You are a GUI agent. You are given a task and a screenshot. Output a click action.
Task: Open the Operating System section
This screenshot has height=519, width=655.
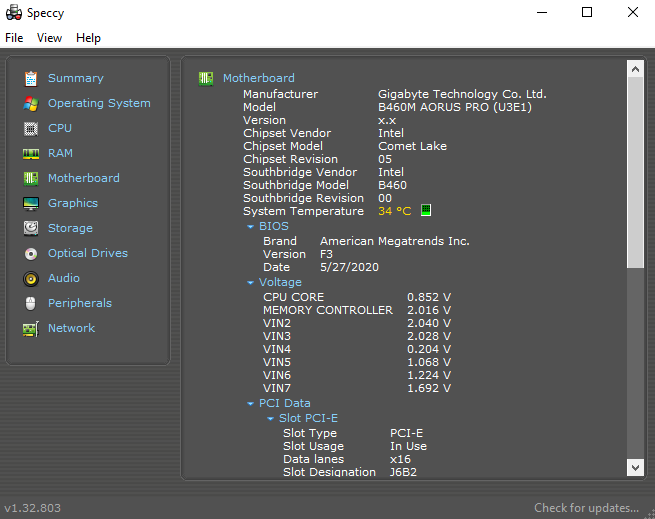pyautogui.click(x=99, y=103)
